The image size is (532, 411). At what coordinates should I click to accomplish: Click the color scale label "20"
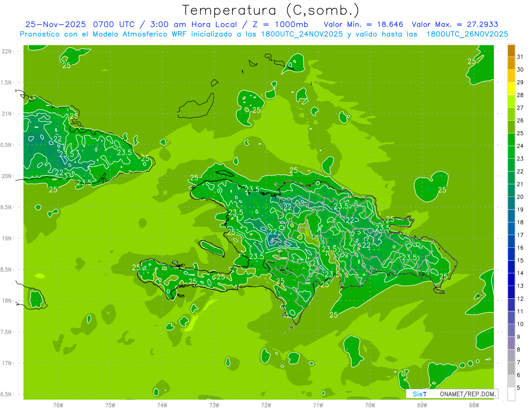(x=520, y=197)
